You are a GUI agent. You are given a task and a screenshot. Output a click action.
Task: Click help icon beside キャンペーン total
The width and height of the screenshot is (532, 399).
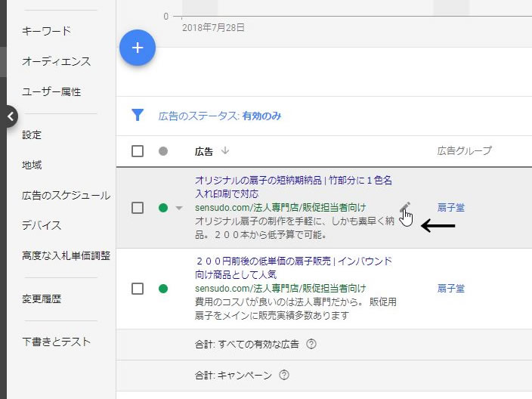(284, 375)
